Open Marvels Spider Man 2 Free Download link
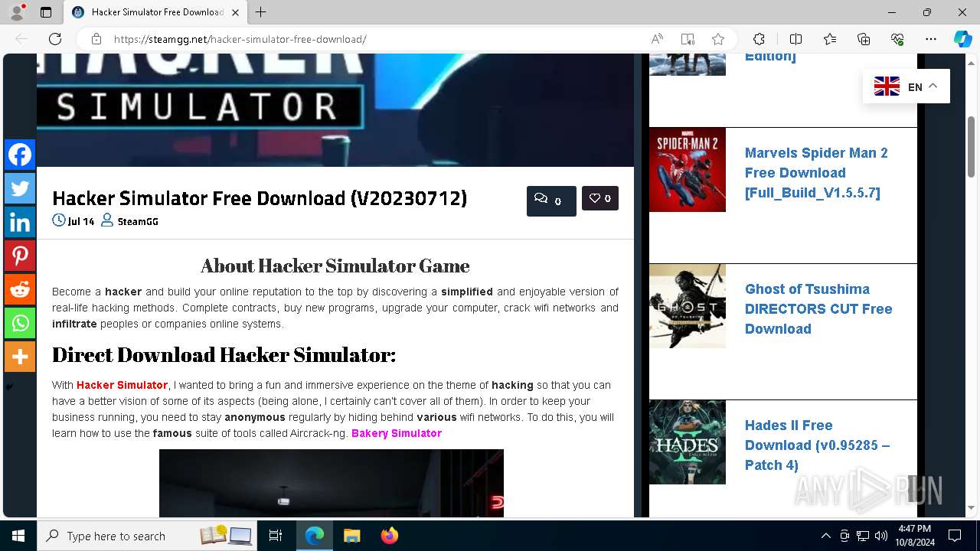The image size is (980, 551). pos(816,173)
